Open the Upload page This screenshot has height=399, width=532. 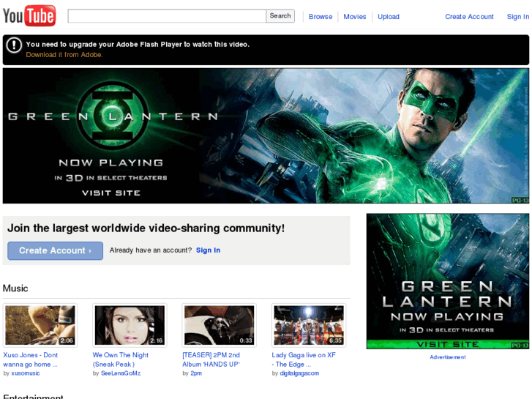389,17
